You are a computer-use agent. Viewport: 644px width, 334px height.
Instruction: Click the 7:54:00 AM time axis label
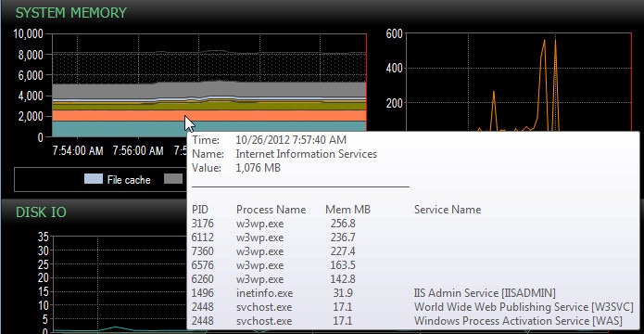77,151
